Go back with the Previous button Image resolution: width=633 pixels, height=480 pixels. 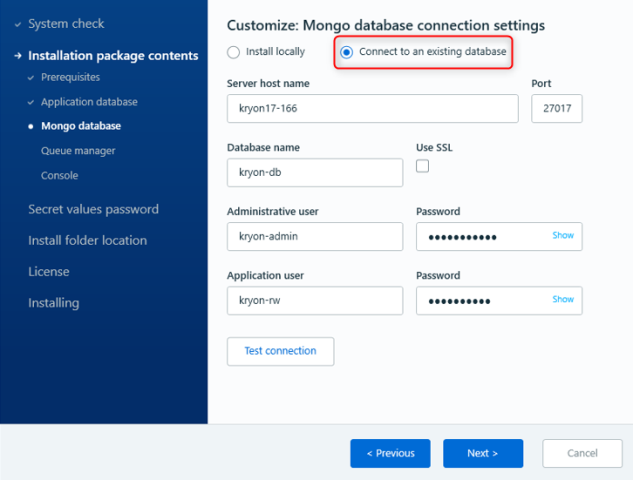[x=390, y=453]
